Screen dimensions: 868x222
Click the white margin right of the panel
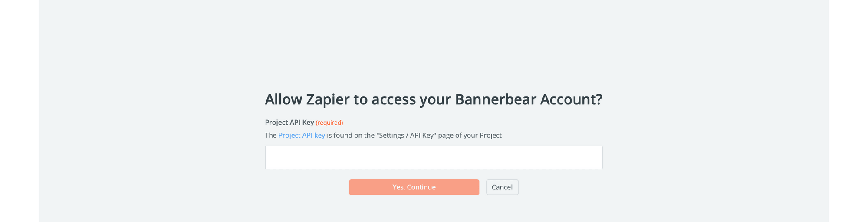click(848, 111)
